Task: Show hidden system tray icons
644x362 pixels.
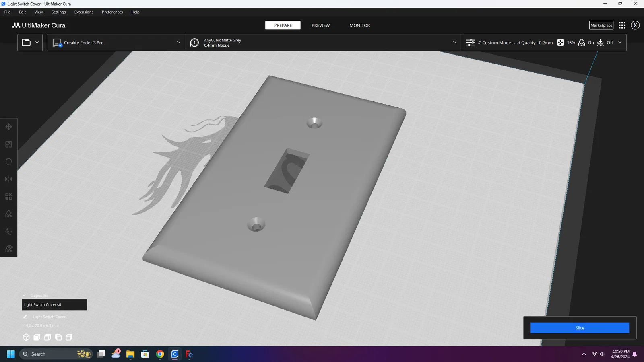Action: click(584, 354)
